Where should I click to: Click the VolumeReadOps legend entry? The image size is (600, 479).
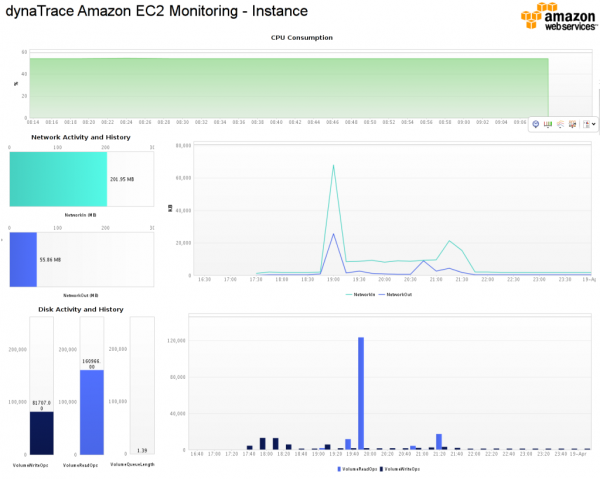coord(357,469)
